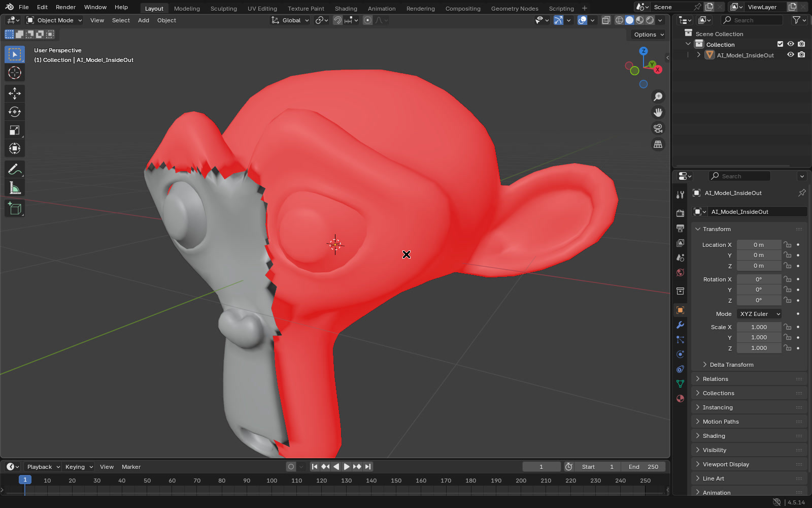Screen dimensions: 812x508
Task: Open the Render menu
Action: 65,7
